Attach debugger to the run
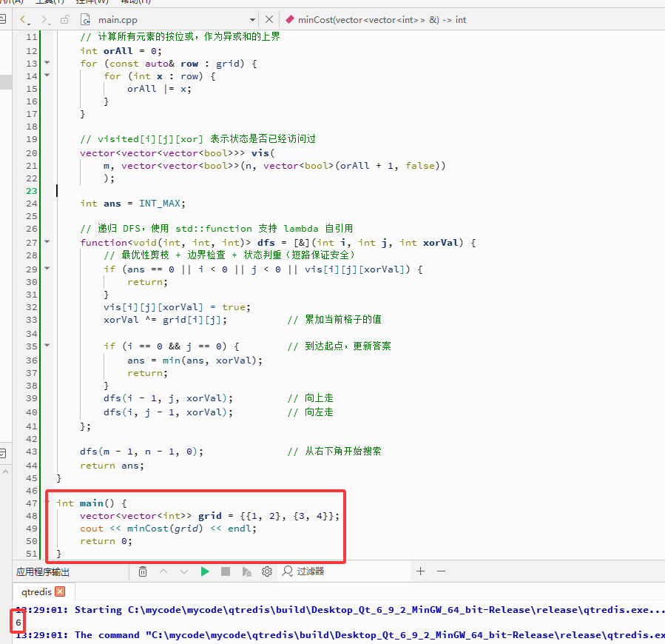The width and height of the screenshot is (665, 644). pos(246,571)
